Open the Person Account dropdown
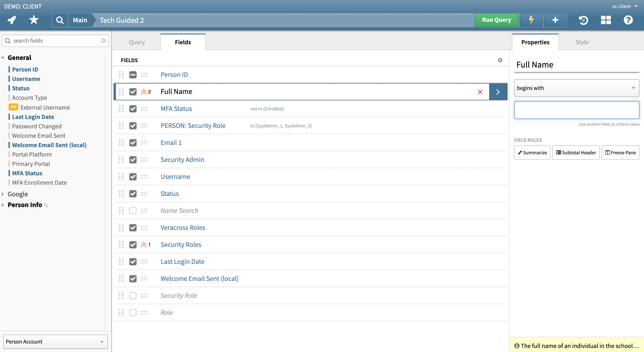 point(55,341)
